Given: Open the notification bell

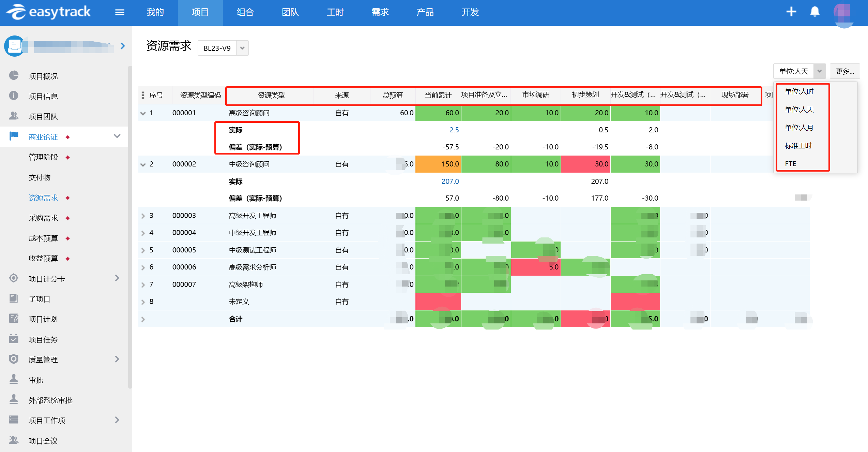Looking at the screenshot, I should click(x=814, y=12).
